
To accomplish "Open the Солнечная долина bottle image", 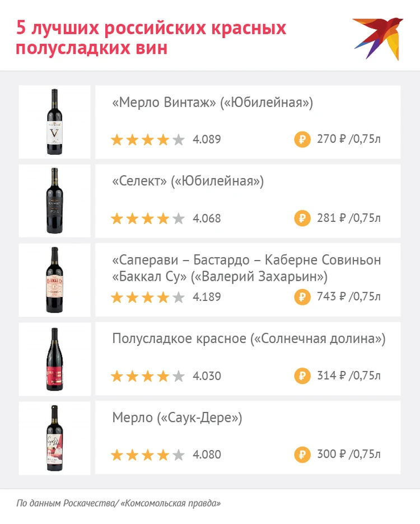I will click(54, 359).
